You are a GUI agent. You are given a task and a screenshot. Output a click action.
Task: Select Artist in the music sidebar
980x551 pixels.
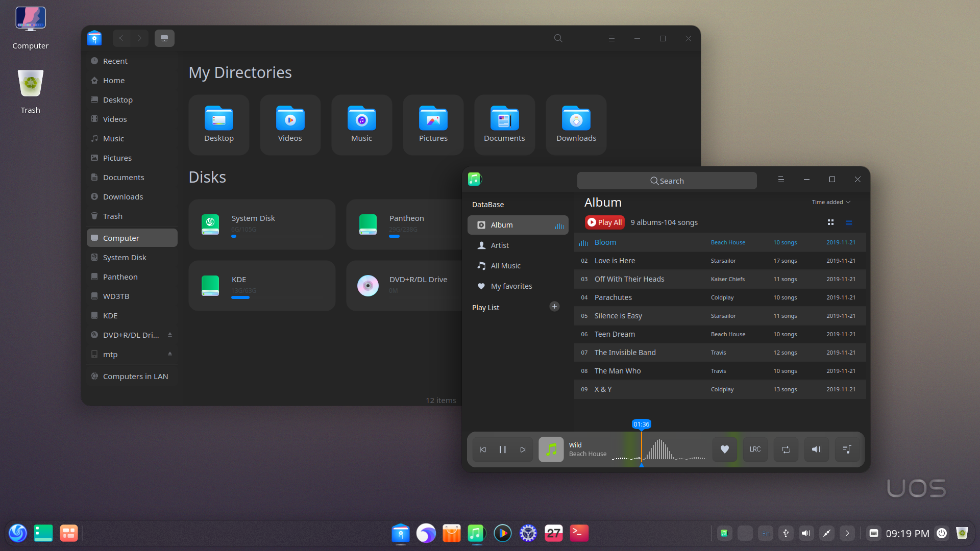coord(500,245)
